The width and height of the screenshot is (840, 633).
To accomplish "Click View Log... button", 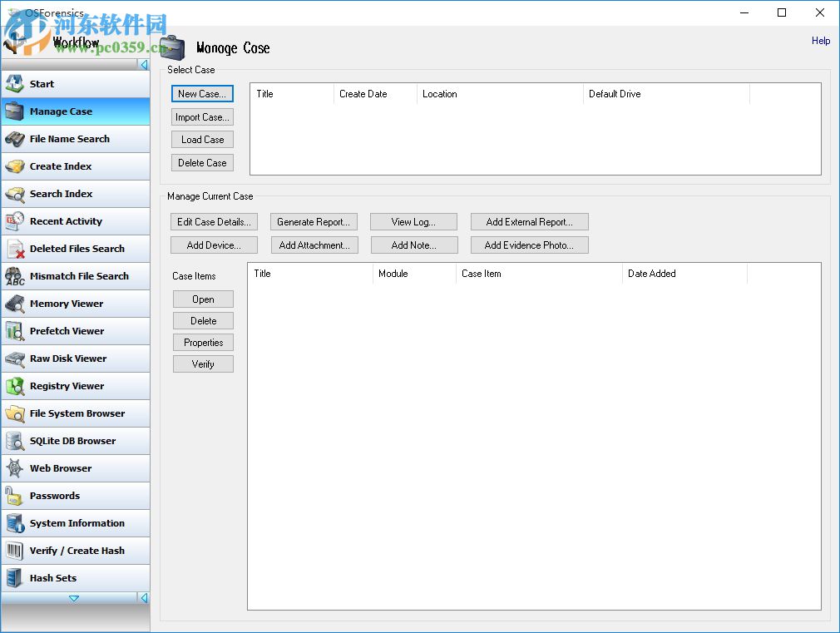I will 413,222.
